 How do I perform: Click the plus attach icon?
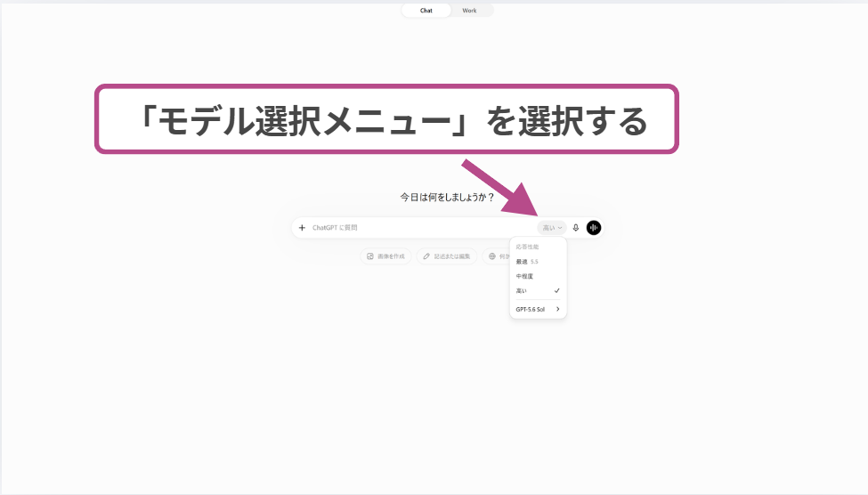click(302, 228)
